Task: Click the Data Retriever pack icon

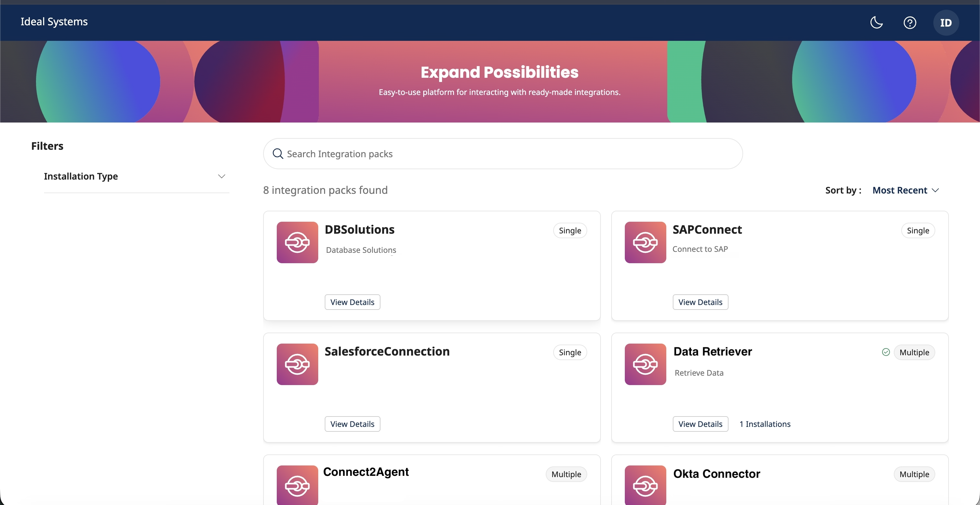Action: [645, 364]
